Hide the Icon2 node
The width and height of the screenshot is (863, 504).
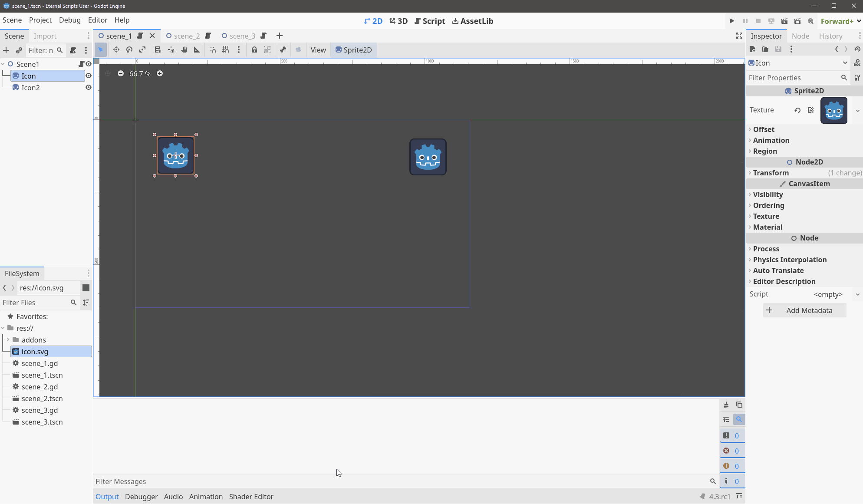89,87
